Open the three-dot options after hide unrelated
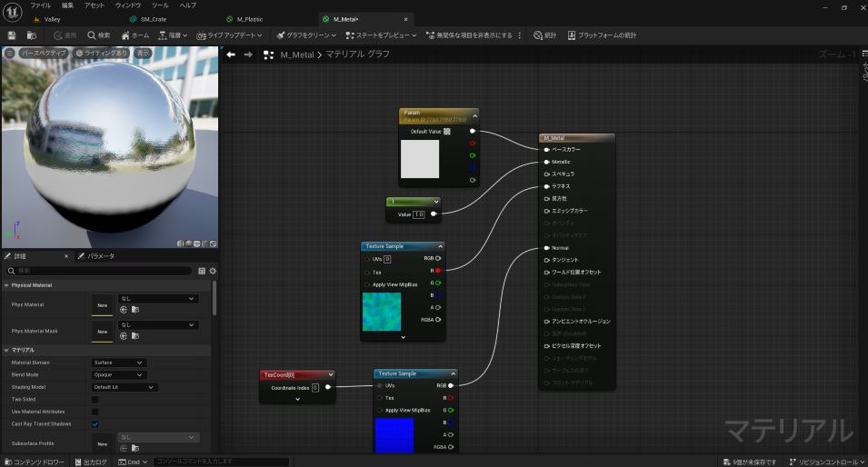868x467 pixels. 519,35
